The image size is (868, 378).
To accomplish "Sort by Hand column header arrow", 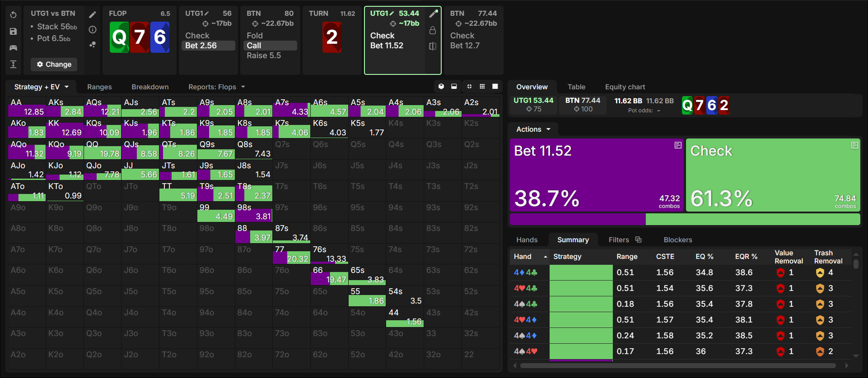I will coord(546,257).
